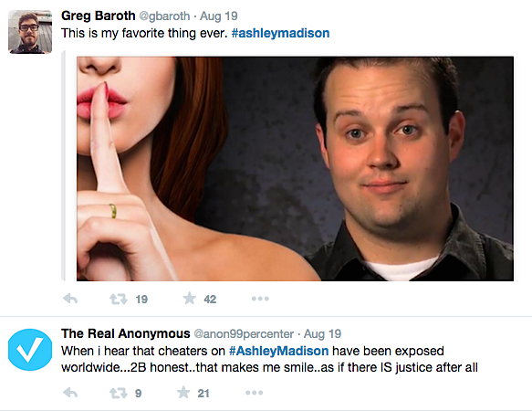Image resolution: width=532 pixels, height=411 pixels.
Task: Open the #AshleyMadison hashtag in second tweet
Action: click(x=278, y=351)
